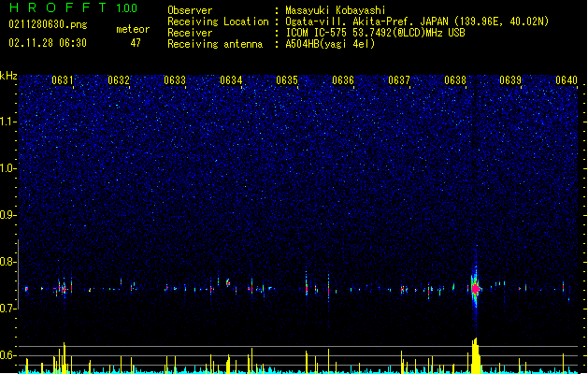The height and width of the screenshot is (374, 588).
Task: Click the bright pink meteor echo near 0638
Action: point(476,289)
